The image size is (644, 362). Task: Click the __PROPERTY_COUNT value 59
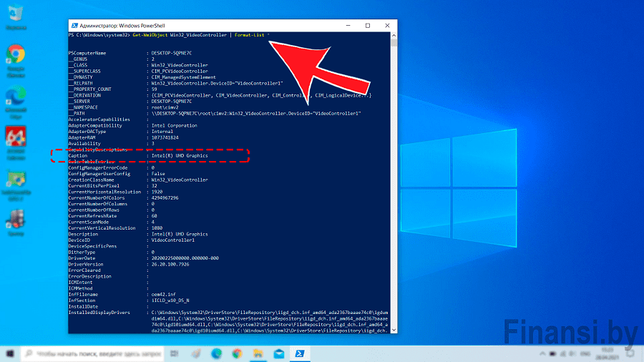[x=154, y=89]
